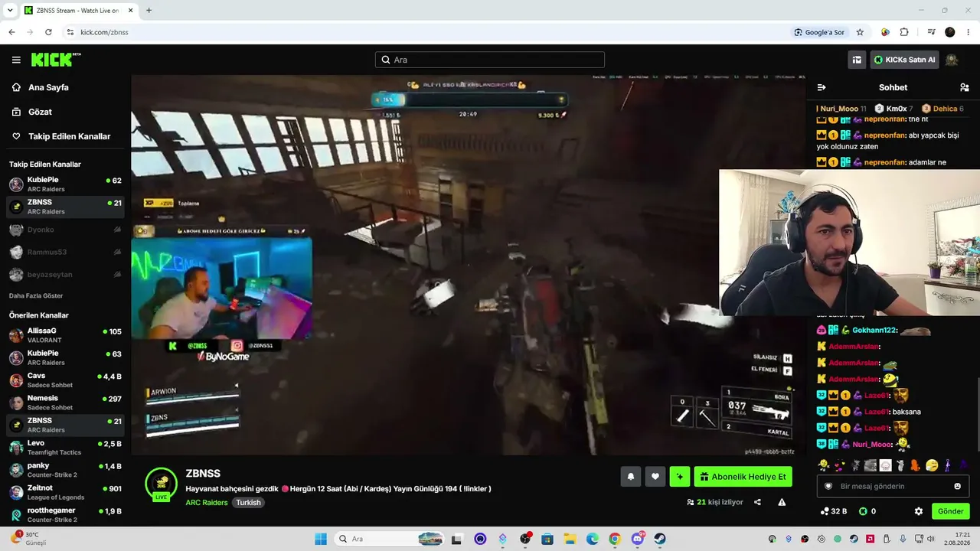
Task: Open chat settings gear
Action: point(919,511)
